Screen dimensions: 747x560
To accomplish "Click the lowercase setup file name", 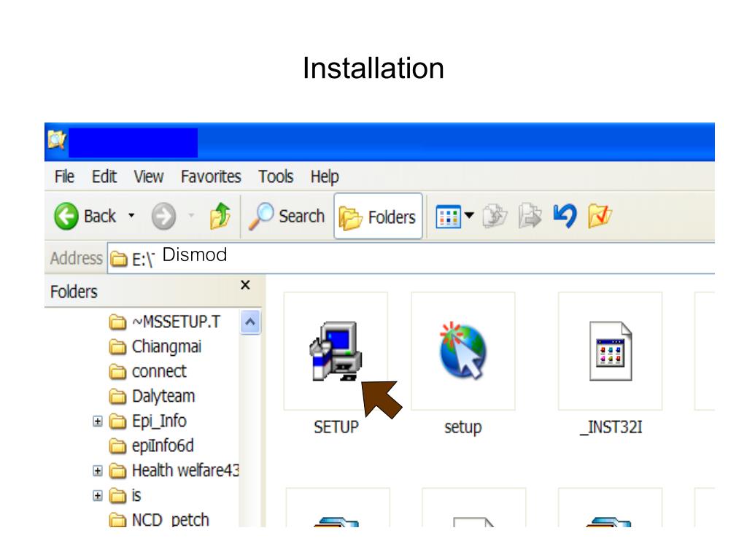I will pos(462,427).
